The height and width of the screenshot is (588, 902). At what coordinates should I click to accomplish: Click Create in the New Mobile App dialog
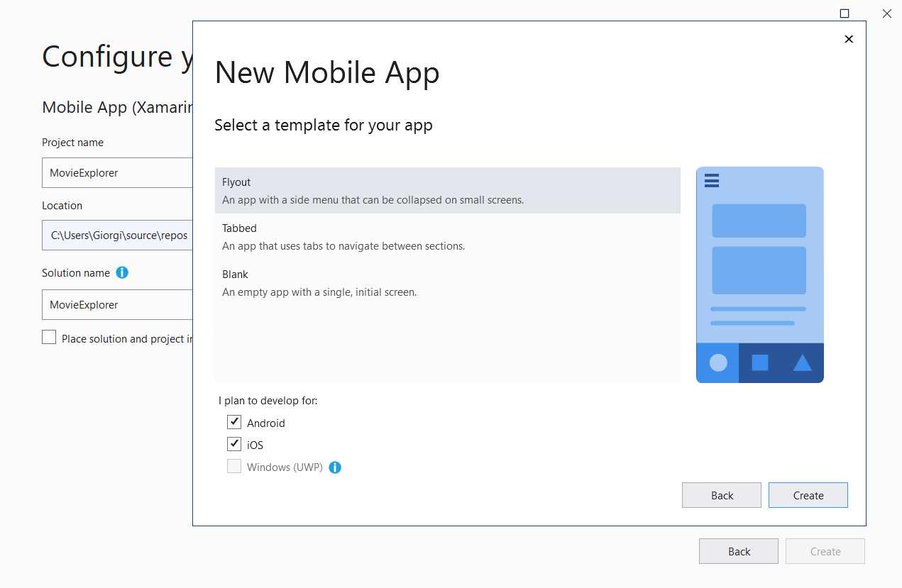point(808,495)
